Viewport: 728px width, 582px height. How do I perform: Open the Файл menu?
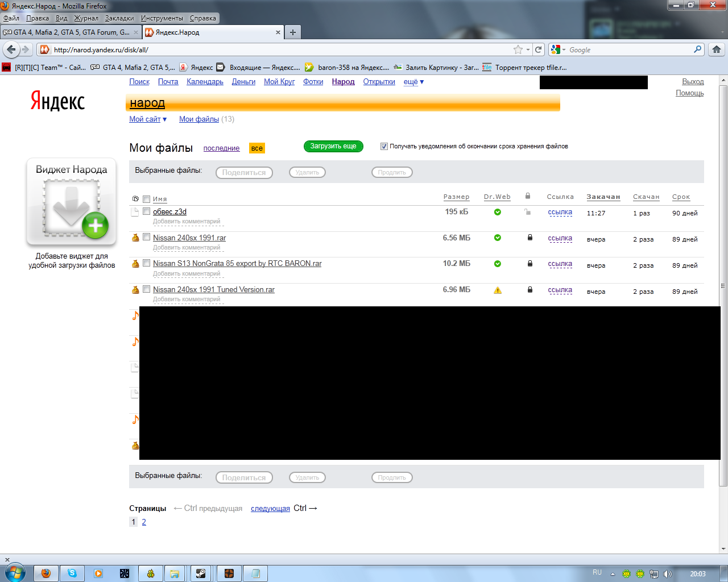tap(11, 18)
